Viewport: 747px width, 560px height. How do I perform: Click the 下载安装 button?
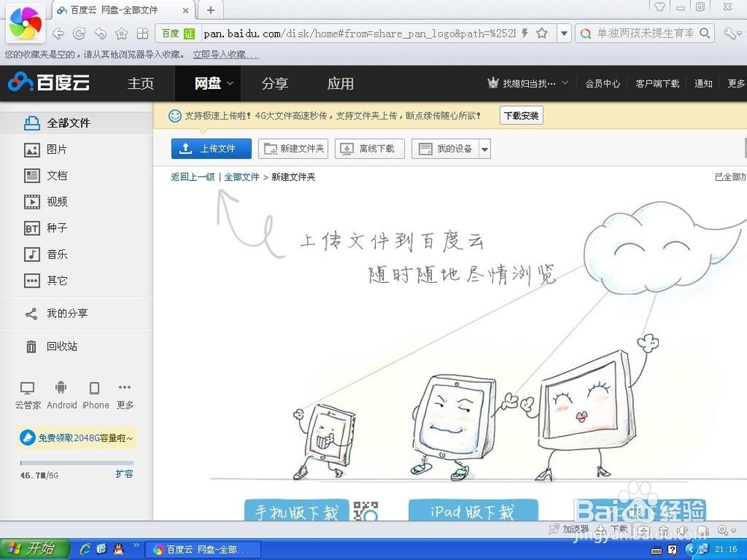(523, 116)
